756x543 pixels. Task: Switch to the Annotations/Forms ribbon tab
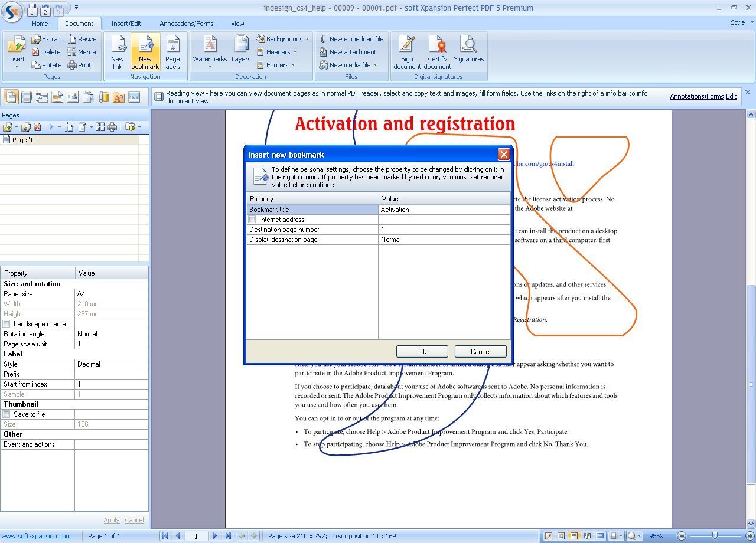point(187,24)
